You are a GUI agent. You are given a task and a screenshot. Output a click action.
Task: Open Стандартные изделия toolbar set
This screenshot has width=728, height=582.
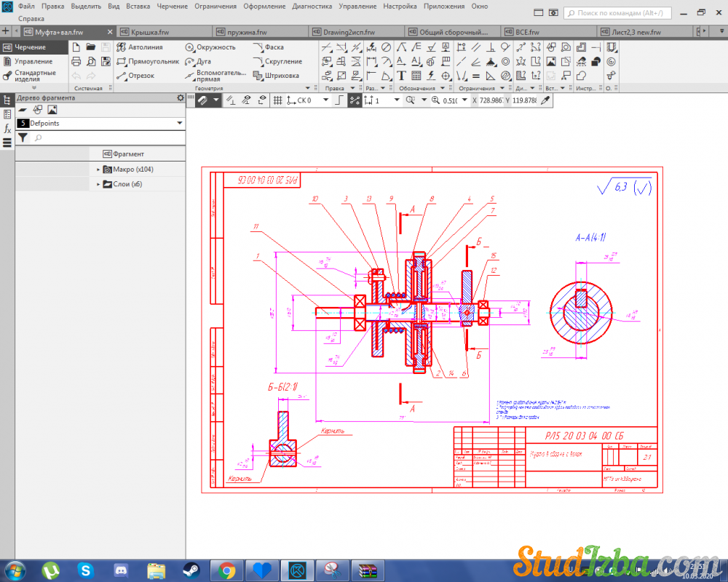tap(34, 76)
